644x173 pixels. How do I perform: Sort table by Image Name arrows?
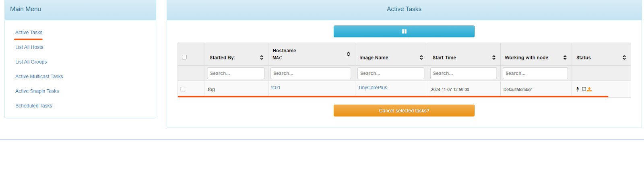click(x=421, y=58)
